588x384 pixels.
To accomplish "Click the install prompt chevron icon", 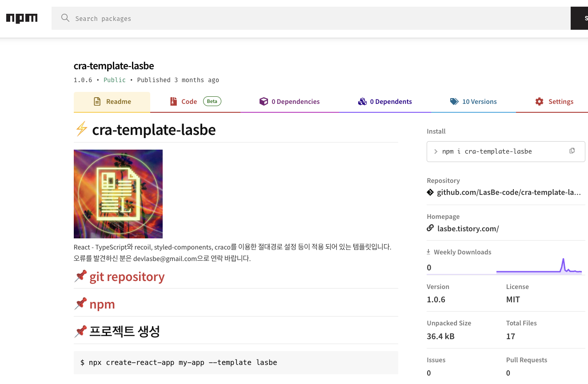I will pyautogui.click(x=436, y=151).
